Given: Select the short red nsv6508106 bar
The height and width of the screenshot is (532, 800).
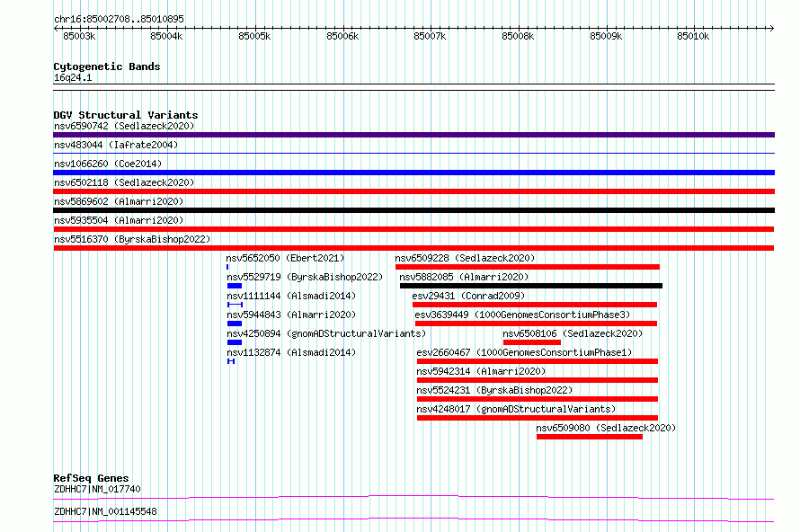Looking at the screenshot, I should pos(532,342).
